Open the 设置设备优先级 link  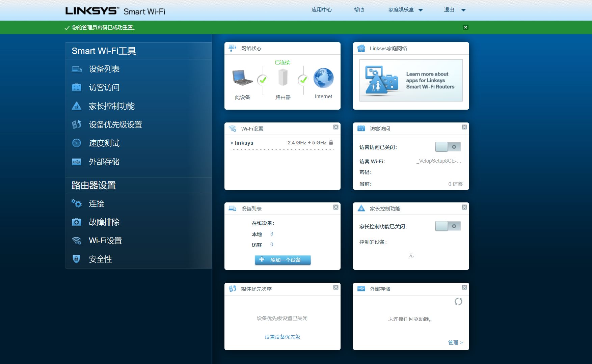pyautogui.click(x=282, y=337)
